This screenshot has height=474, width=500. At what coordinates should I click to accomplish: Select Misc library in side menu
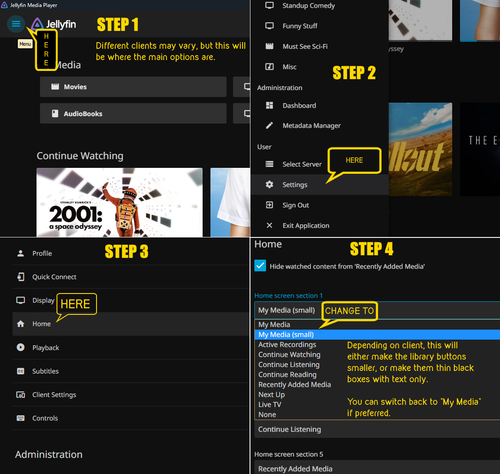(x=289, y=67)
